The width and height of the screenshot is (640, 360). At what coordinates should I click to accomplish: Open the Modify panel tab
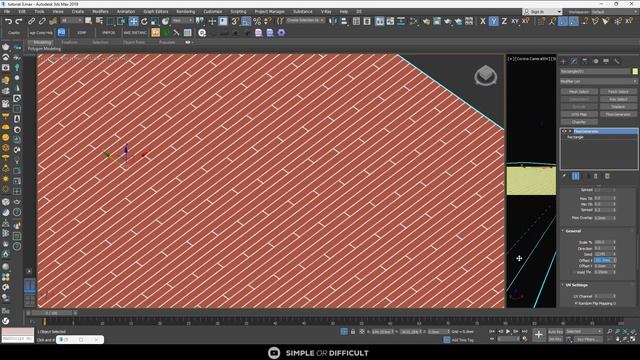tap(574, 61)
